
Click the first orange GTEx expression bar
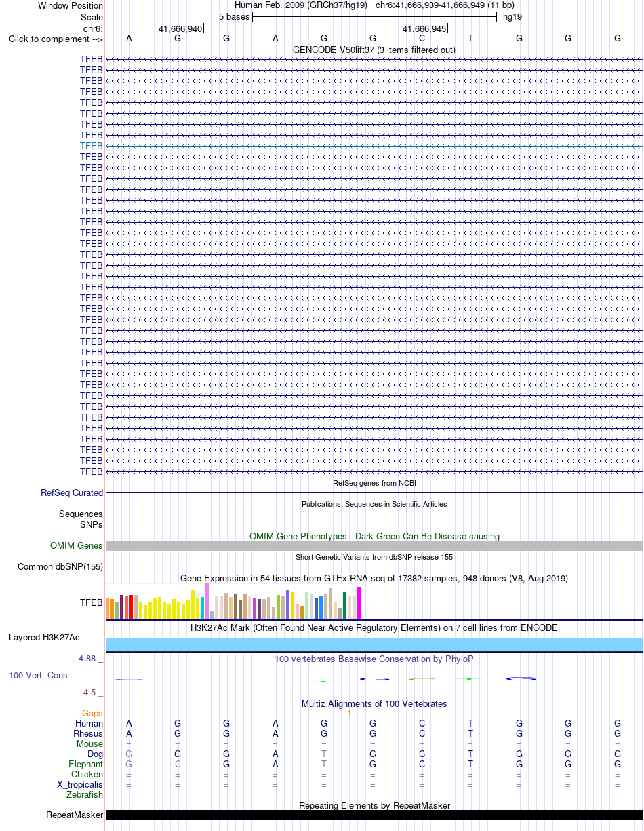[108, 608]
